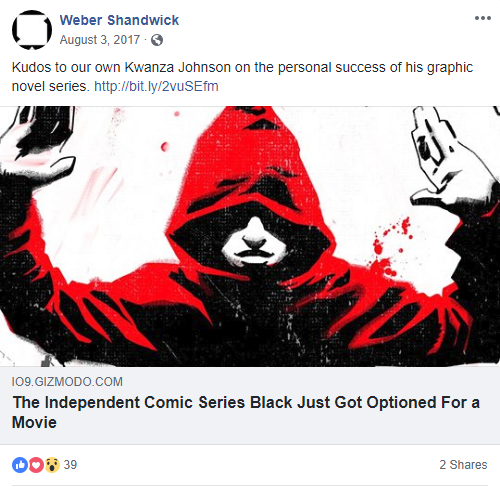
Task: Click the August 3, 2017 timestamp
Action: tap(100, 40)
